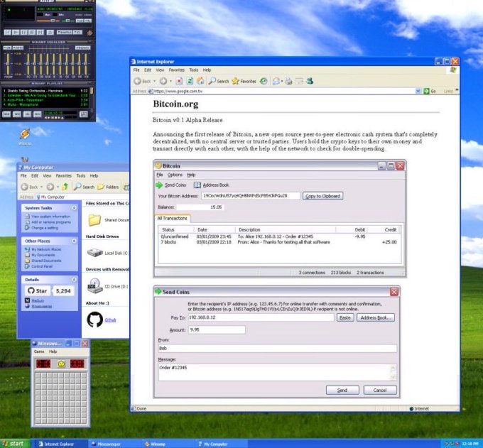This screenshot has height=448, width=483.
Task: Click the Pay To field in Send Coins
Action: tap(261, 317)
